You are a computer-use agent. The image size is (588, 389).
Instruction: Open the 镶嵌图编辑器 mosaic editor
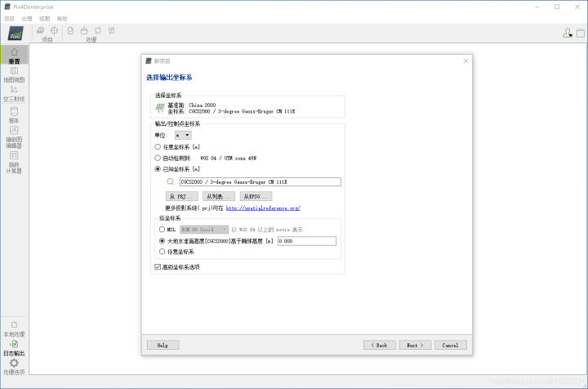(x=14, y=132)
